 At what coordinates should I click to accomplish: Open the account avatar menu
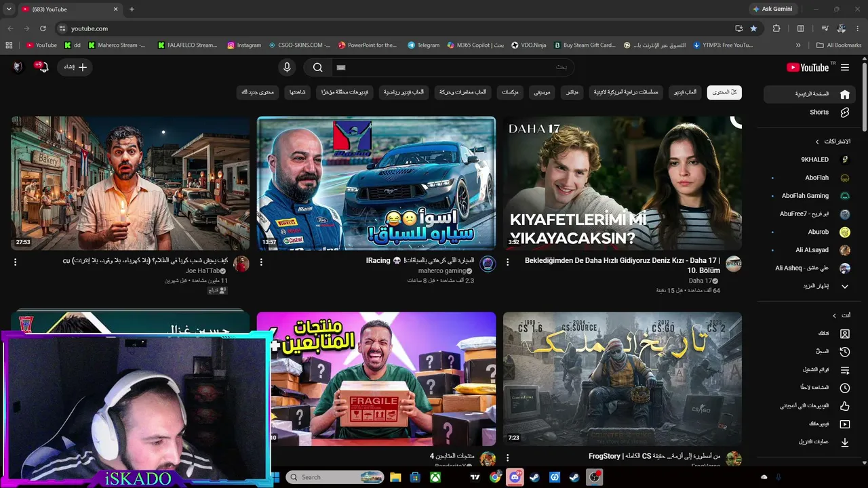coord(18,67)
